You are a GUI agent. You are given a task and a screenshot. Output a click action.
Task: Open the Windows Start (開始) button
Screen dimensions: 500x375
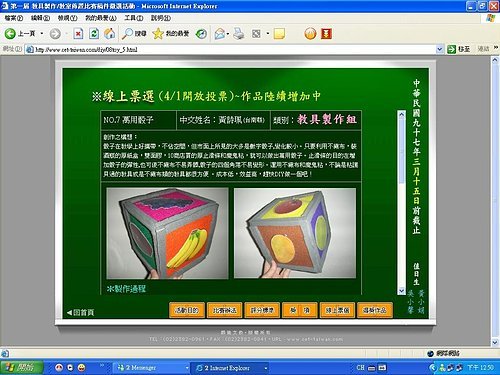point(22,368)
